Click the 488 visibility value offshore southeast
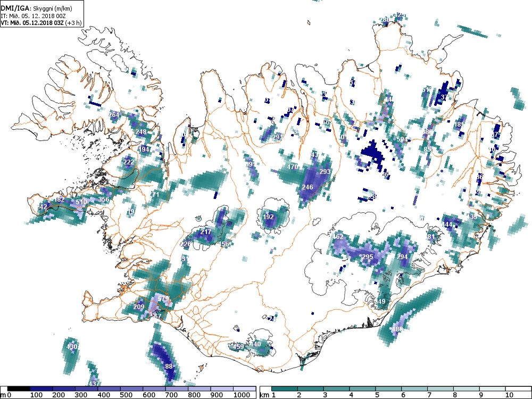This screenshot has height=399, width=532. pos(397,329)
